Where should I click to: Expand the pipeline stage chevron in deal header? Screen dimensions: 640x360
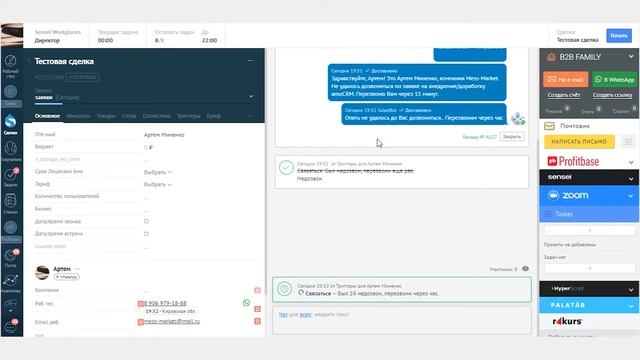click(251, 96)
